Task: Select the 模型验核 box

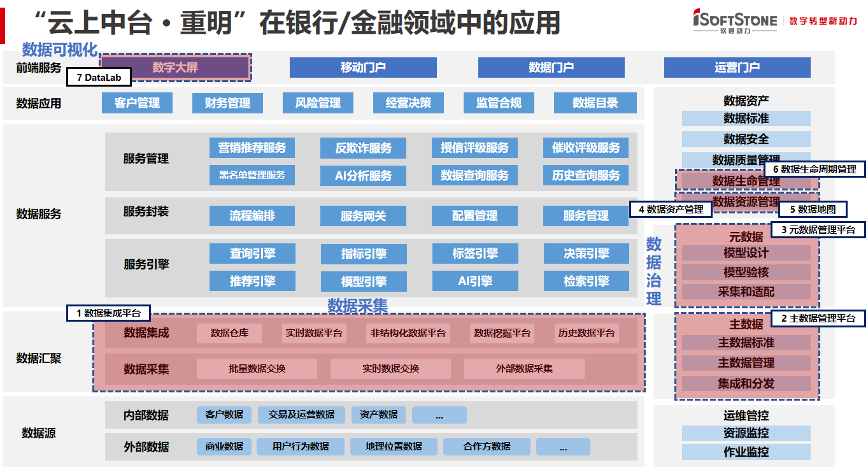Action: coord(746,272)
